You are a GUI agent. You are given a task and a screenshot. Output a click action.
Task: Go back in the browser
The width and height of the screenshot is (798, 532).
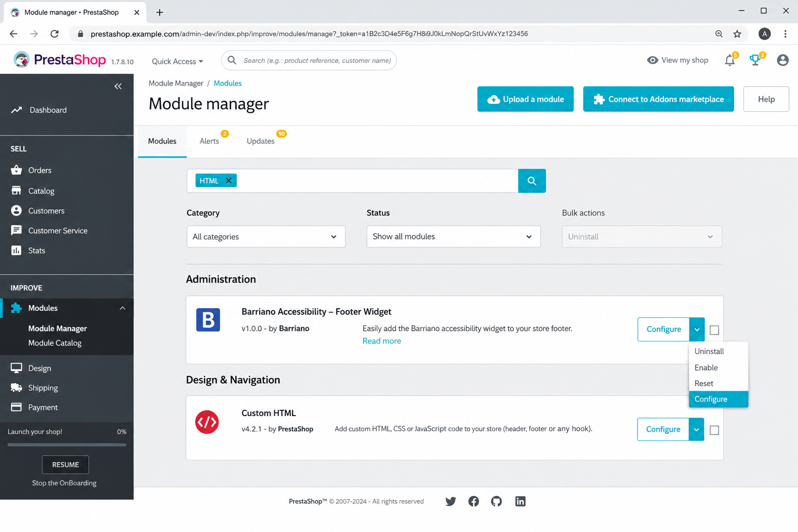coord(14,34)
